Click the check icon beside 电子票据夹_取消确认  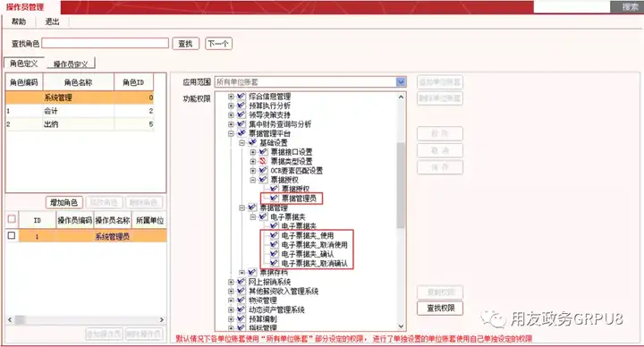274,263
